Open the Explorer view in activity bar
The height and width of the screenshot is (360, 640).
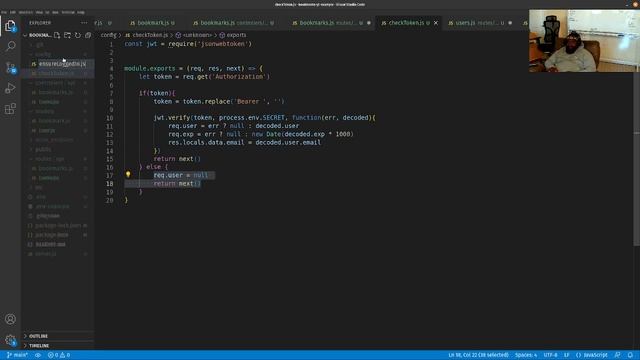[x=10, y=26]
